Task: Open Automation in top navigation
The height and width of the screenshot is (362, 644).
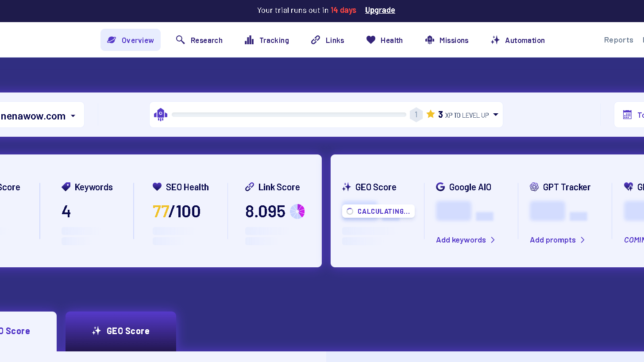Action: tap(518, 40)
